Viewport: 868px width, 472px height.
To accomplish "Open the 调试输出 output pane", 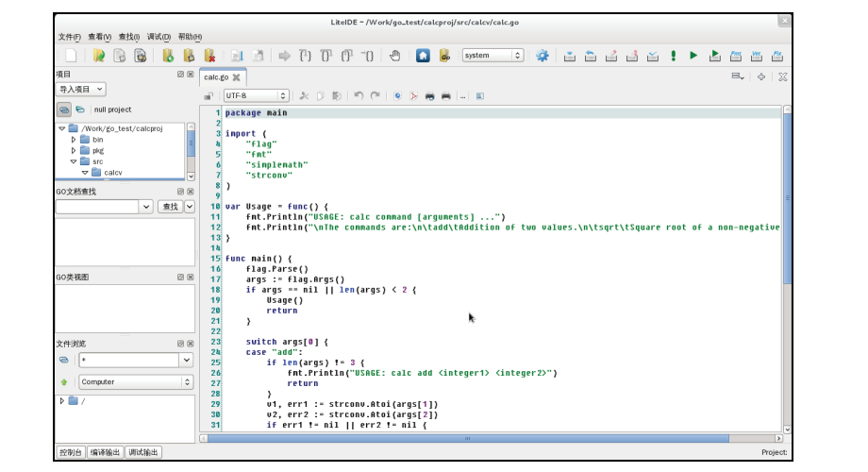I will point(143,452).
